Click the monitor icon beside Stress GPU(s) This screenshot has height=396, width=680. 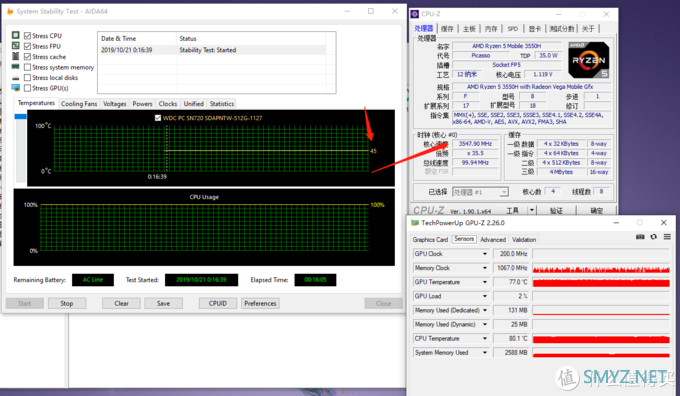(16, 88)
